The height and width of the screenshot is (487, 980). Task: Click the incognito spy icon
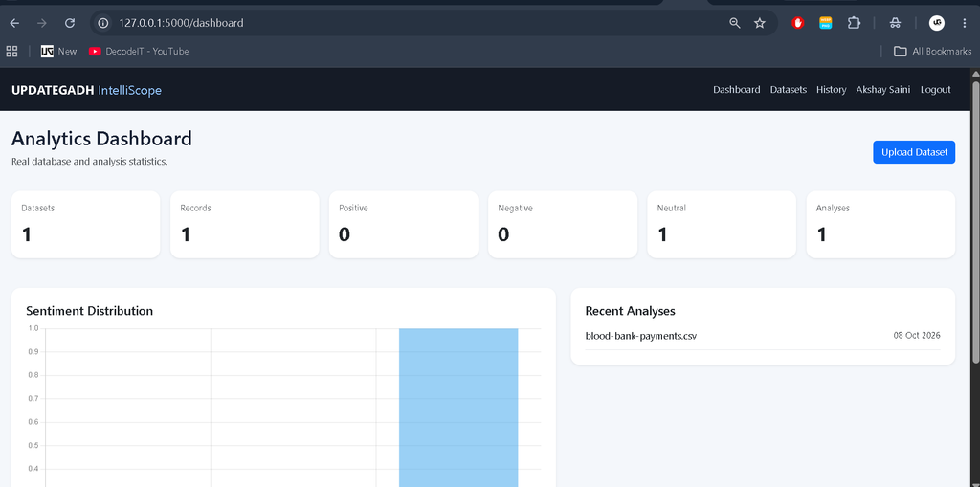click(x=895, y=23)
